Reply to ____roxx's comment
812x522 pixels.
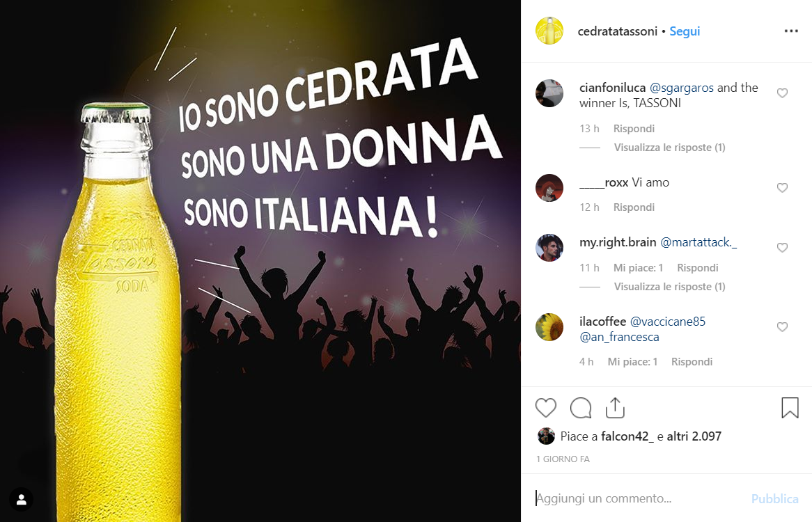(x=634, y=207)
